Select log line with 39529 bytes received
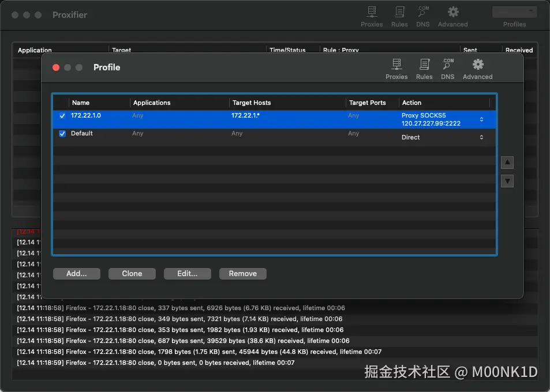The image size is (550, 392). pos(183,341)
